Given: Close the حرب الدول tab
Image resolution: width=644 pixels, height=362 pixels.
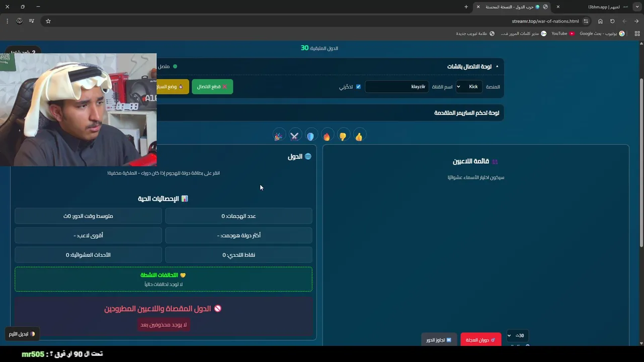Looking at the screenshot, I should point(478,7).
